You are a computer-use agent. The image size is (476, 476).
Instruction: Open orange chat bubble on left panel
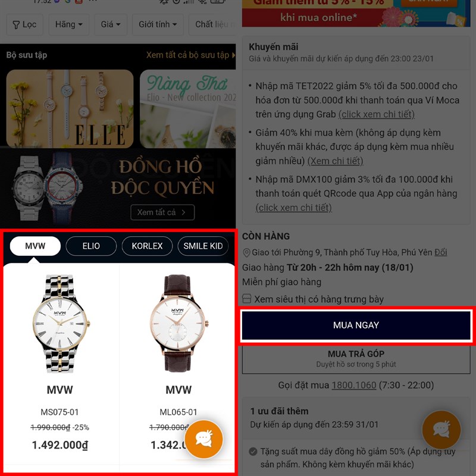pyautogui.click(x=203, y=439)
